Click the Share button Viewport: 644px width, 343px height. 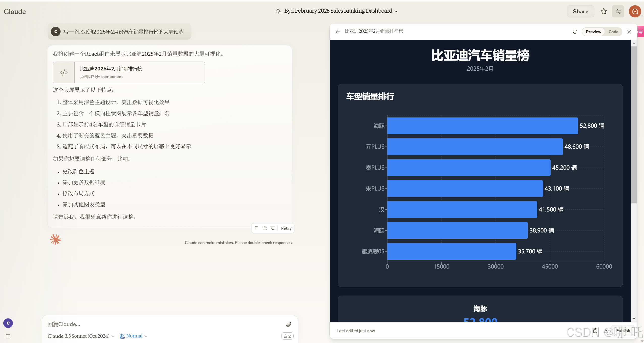(x=580, y=11)
